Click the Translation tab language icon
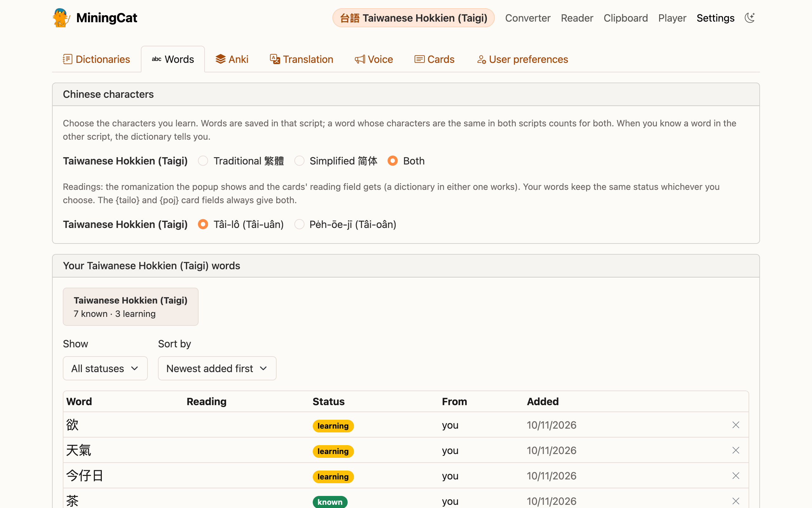Screen dimensions: 812x508 pos(275,59)
